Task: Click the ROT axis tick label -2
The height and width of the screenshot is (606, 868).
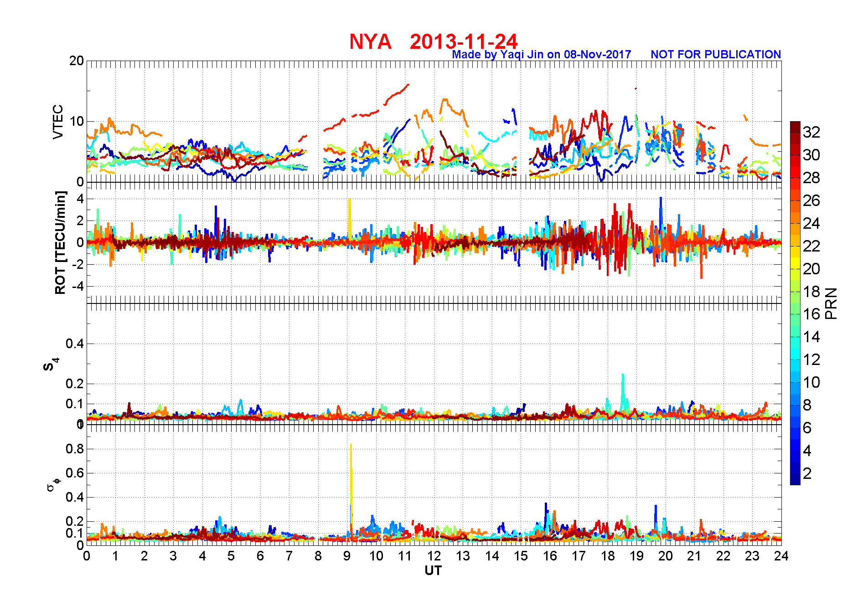Action: pos(78,264)
